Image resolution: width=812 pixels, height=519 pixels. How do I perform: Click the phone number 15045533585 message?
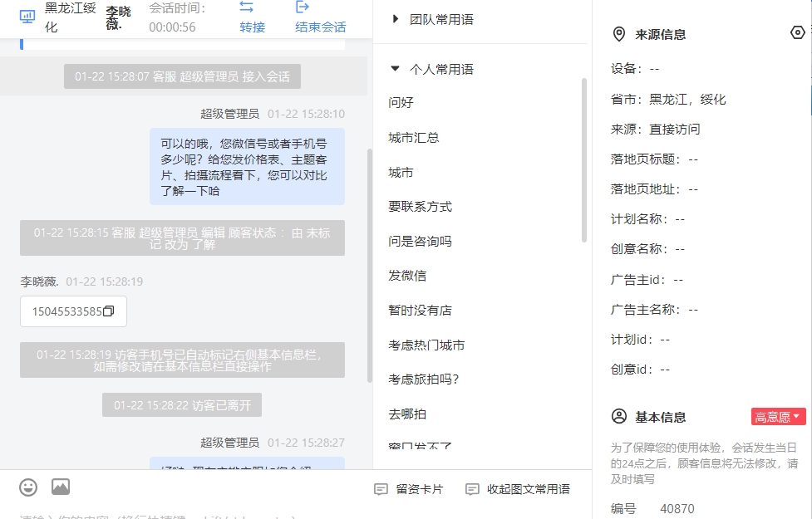(x=73, y=311)
